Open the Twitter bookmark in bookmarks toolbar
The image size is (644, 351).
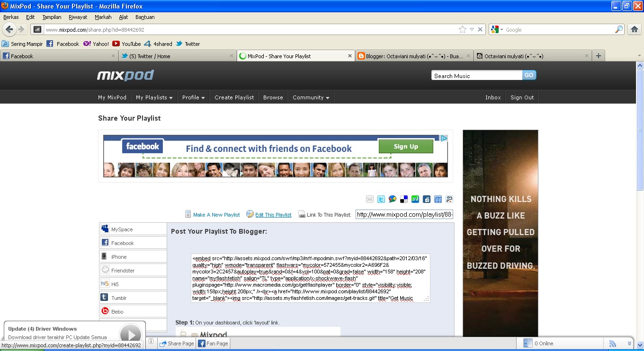tap(188, 44)
